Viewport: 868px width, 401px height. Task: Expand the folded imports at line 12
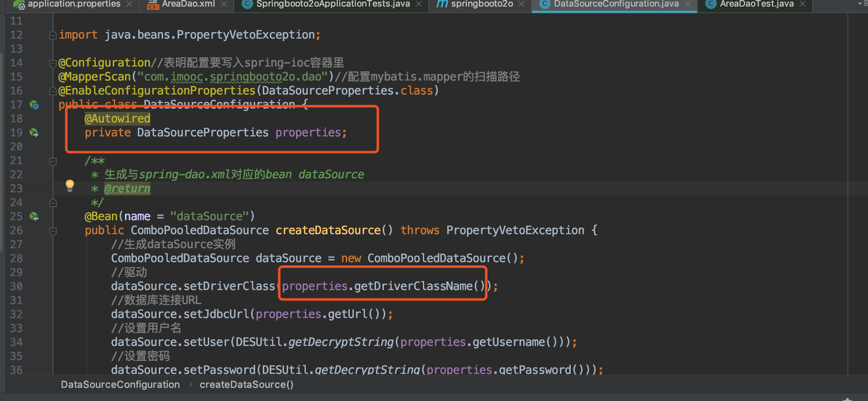coord(53,35)
